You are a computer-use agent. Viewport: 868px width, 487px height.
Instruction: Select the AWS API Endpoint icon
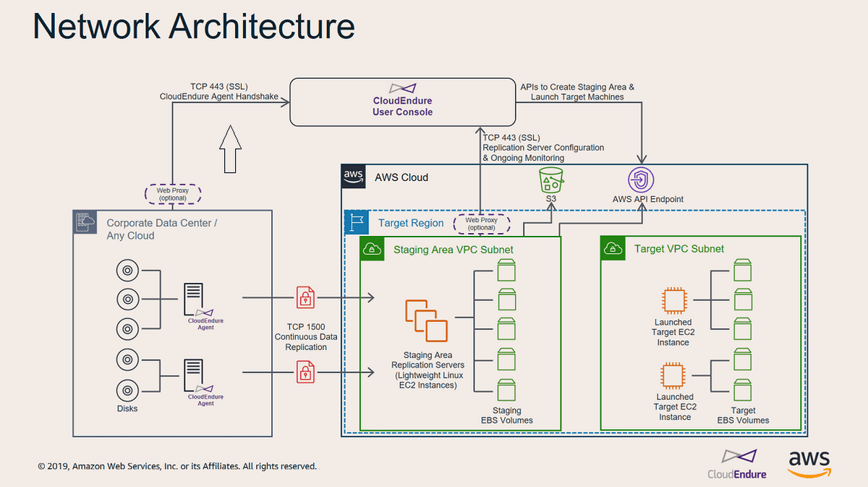click(x=640, y=179)
